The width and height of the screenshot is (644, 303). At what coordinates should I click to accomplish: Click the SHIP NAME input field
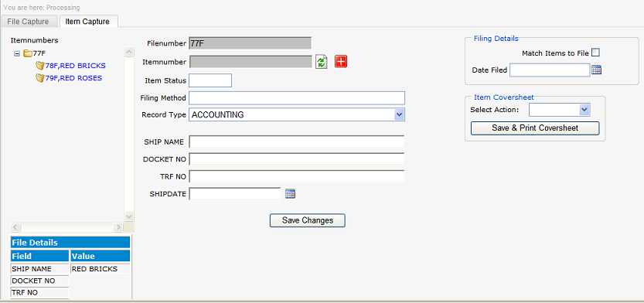[297, 141]
